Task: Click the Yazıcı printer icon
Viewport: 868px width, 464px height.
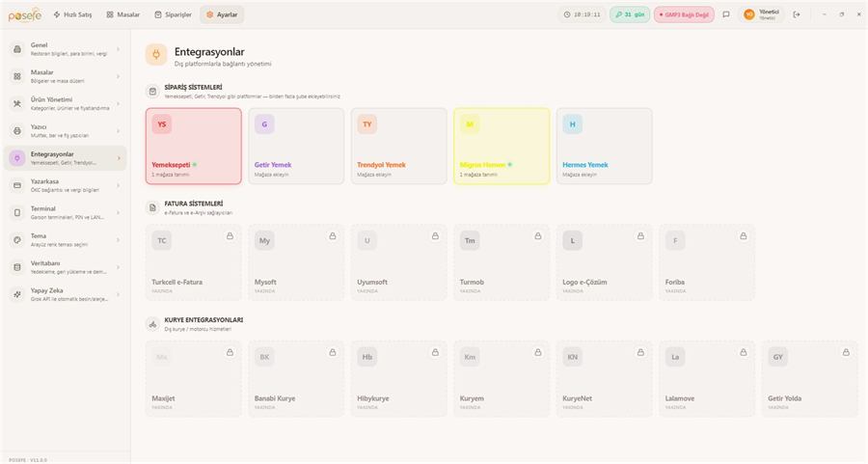Action: [17, 131]
